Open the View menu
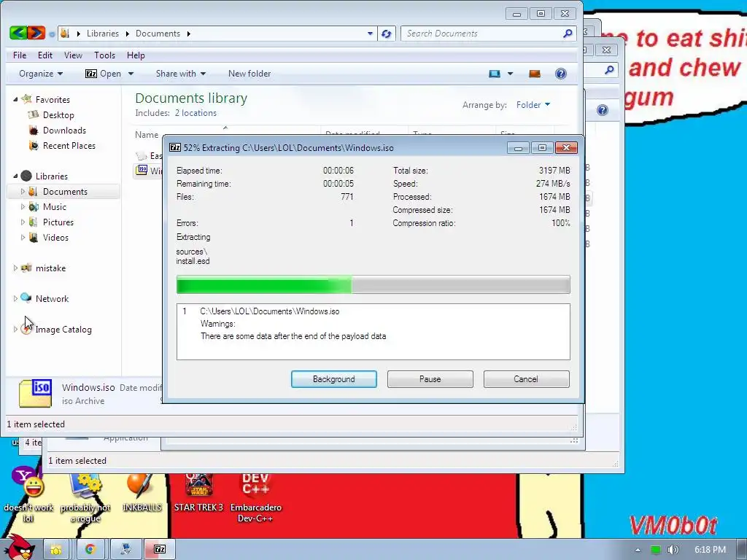This screenshot has height=560, width=747. (x=73, y=55)
